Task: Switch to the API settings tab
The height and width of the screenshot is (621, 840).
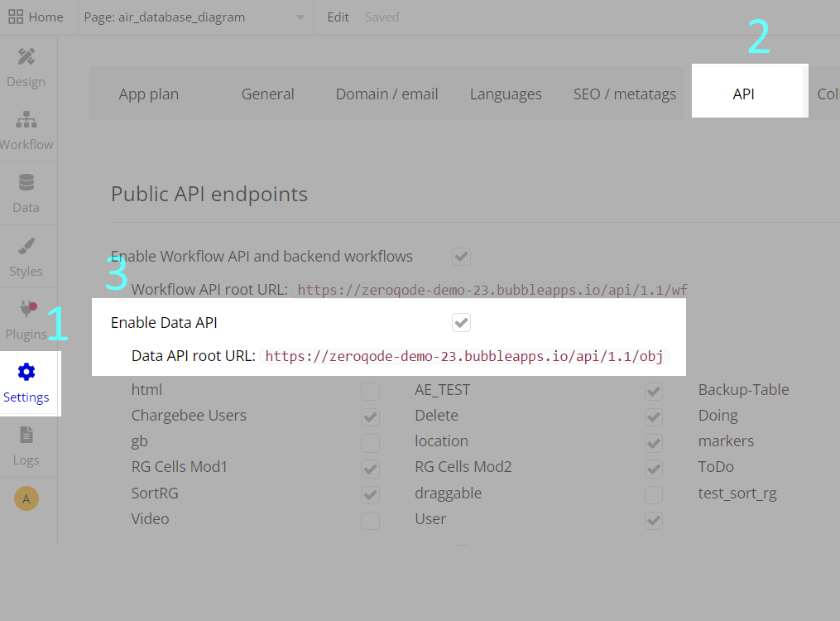Action: point(743,94)
